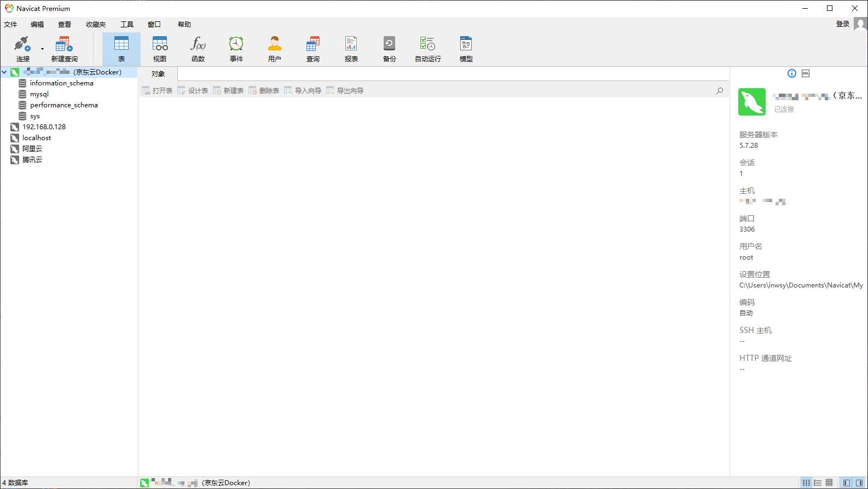The height and width of the screenshot is (489, 868).
Task: Open the 编辑 menu
Action: [37, 24]
